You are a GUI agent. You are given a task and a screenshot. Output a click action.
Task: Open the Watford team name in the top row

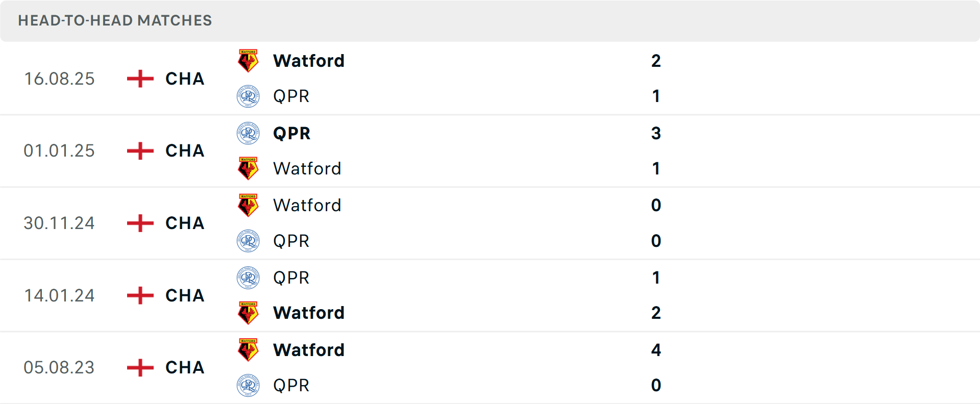coord(308,60)
